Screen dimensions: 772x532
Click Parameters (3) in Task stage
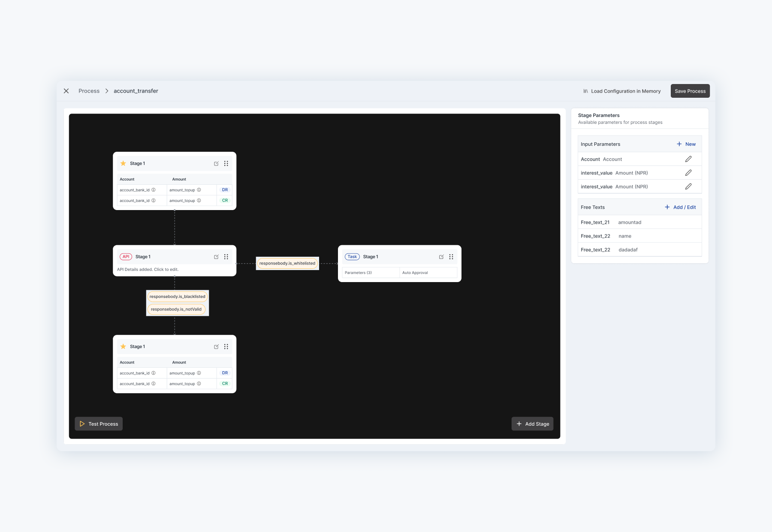pyautogui.click(x=358, y=273)
